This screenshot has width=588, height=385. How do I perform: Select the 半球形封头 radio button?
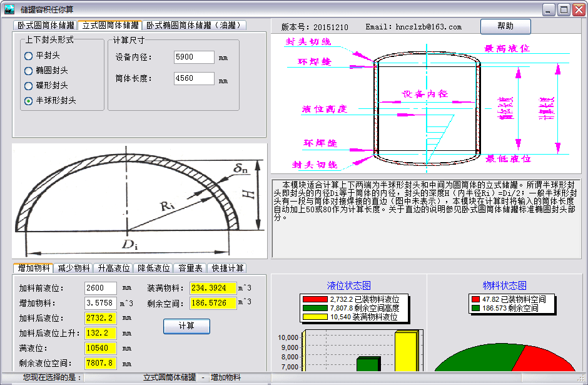coord(29,101)
